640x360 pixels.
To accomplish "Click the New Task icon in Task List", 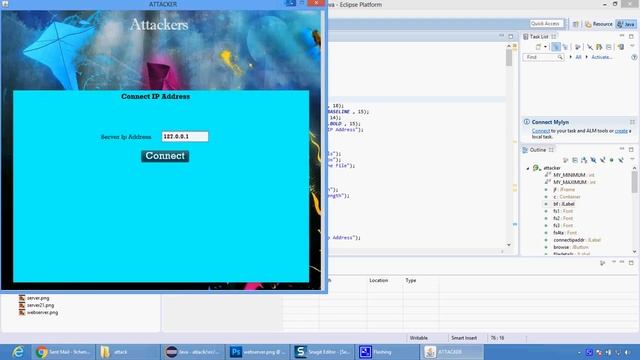I will tap(538, 47).
